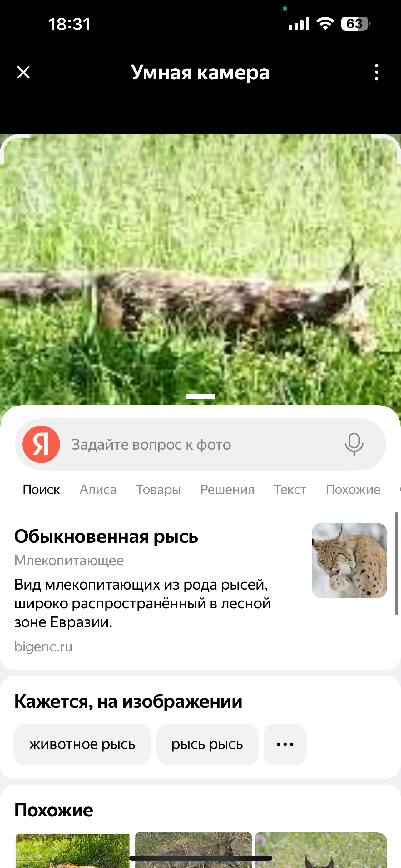401x868 pixels.
Task: Open the three-dot options menu
Action: coord(376,72)
